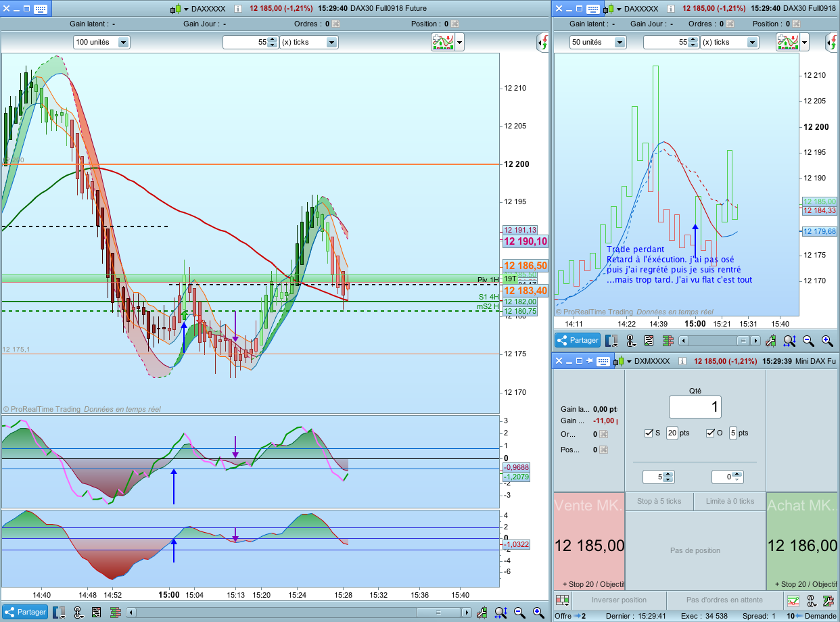Click the order book grid icon left of Inverser position
Screen dimensions: 840x622
562,600
